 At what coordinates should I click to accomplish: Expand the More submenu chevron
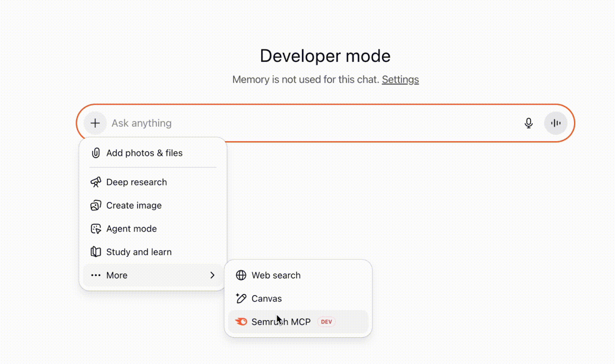coord(213,275)
